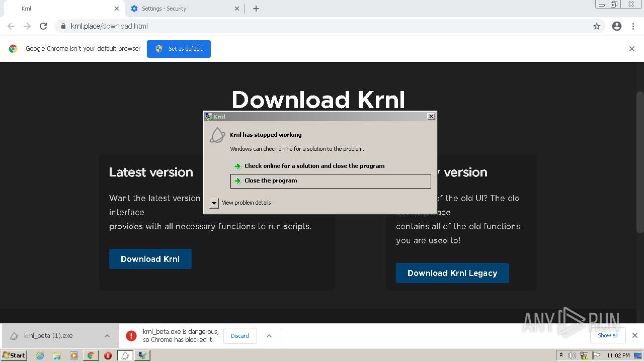Click Set as default browser button
The width and height of the screenshot is (644, 362).
point(179,49)
